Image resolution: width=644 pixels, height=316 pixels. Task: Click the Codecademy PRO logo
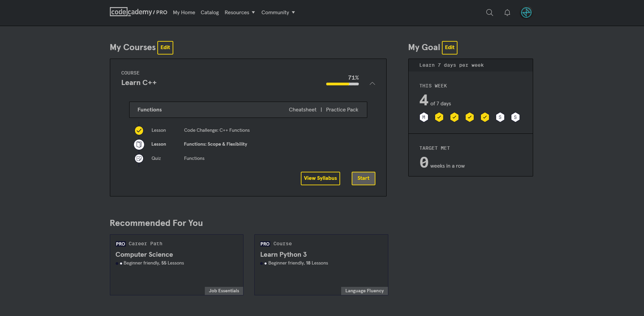coord(138,12)
